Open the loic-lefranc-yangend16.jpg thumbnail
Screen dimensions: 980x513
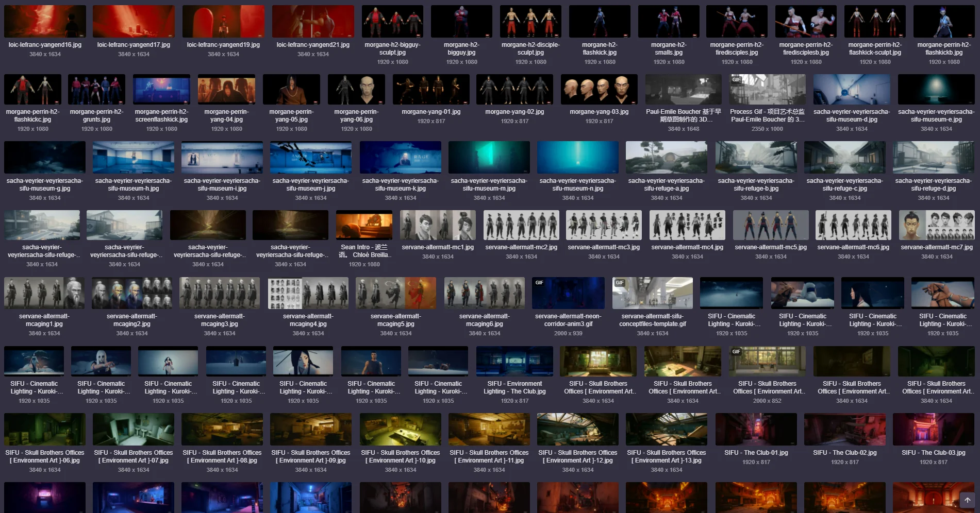pyautogui.click(x=45, y=22)
